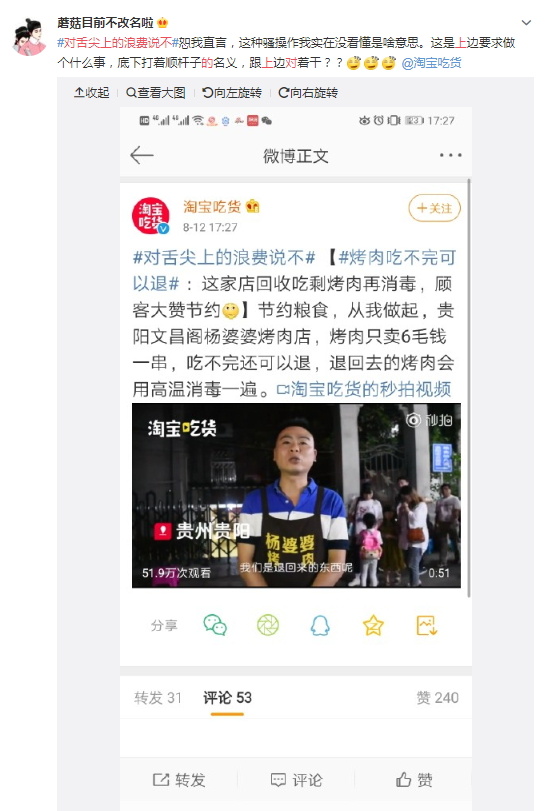The image size is (546, 811).
Task: Open the WeChat share icon
Action: pyautogui.click(x=215, y=625)
